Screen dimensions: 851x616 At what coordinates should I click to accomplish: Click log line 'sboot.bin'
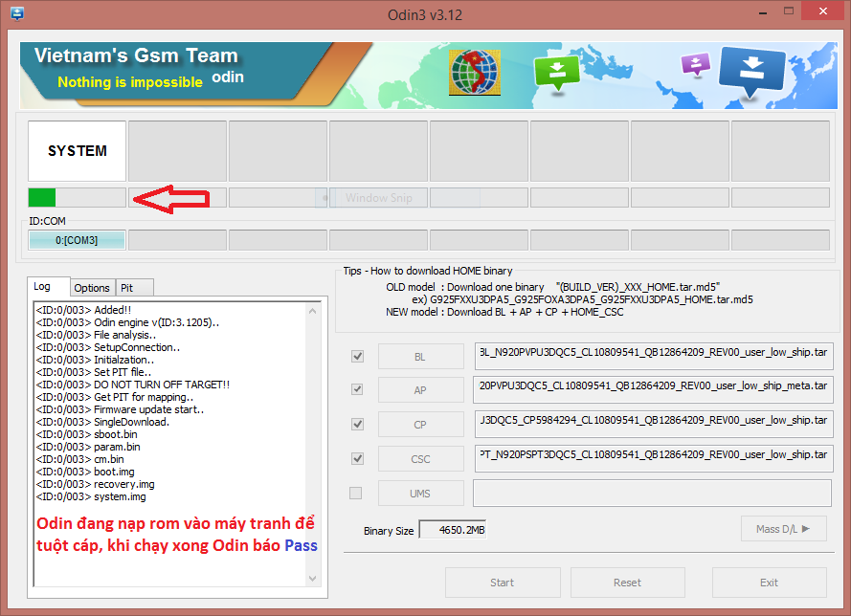pos(86,434)
